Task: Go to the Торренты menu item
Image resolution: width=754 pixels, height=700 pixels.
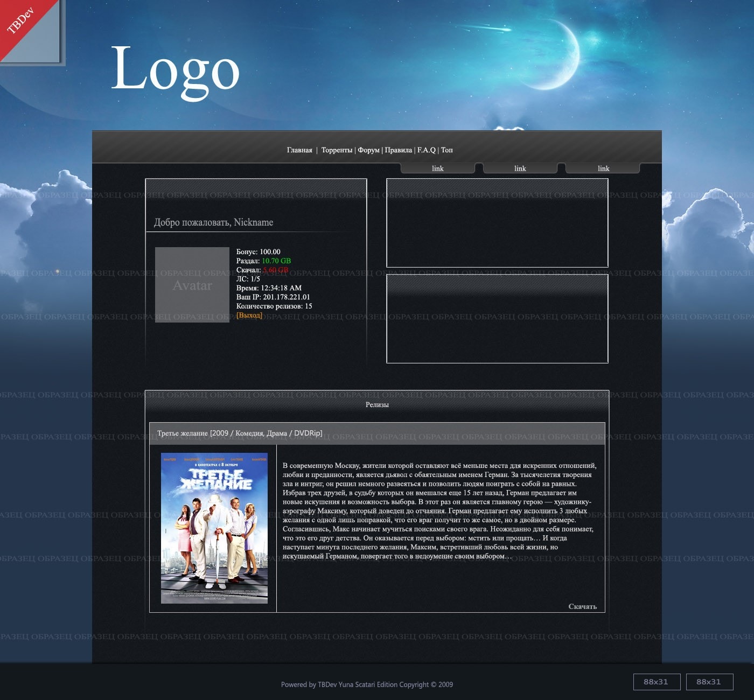Action: point(337,150)
